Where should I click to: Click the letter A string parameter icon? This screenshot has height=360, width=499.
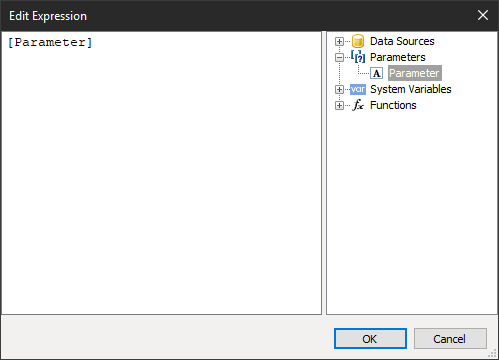pyautogui.click(x=377, y=73)
